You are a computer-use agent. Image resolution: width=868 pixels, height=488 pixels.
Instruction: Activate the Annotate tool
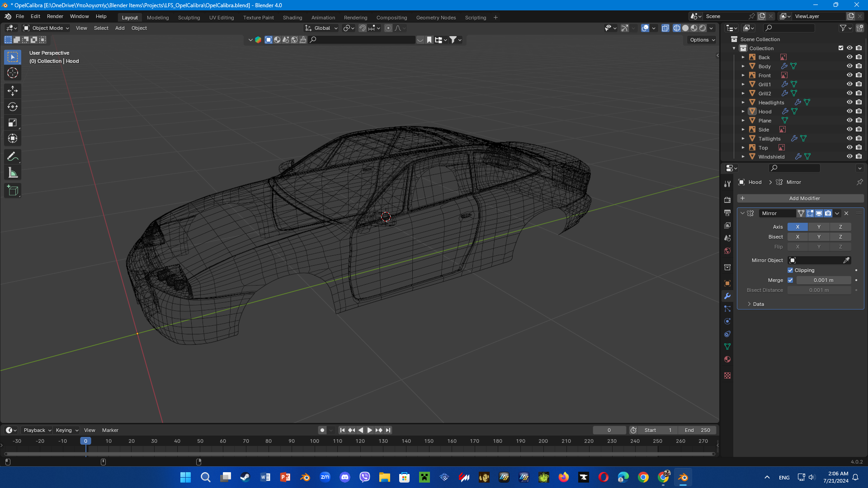(x=13, y=157)
